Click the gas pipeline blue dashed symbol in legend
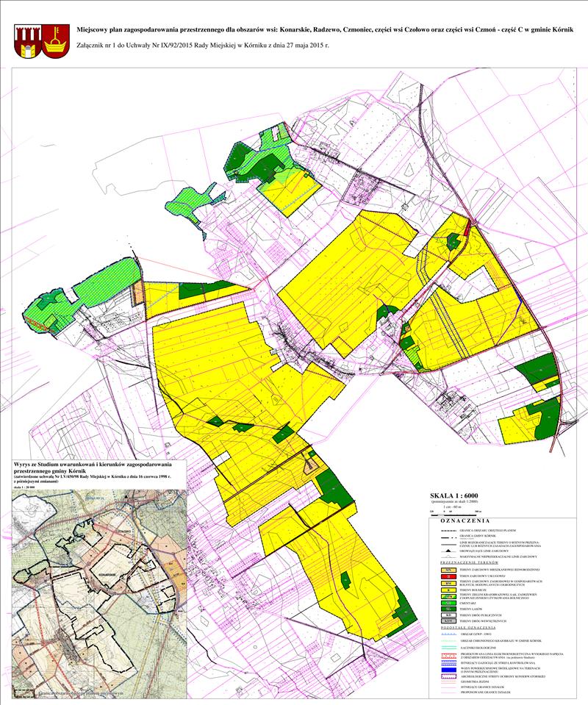The image size is (588, 705). point(448,663)
